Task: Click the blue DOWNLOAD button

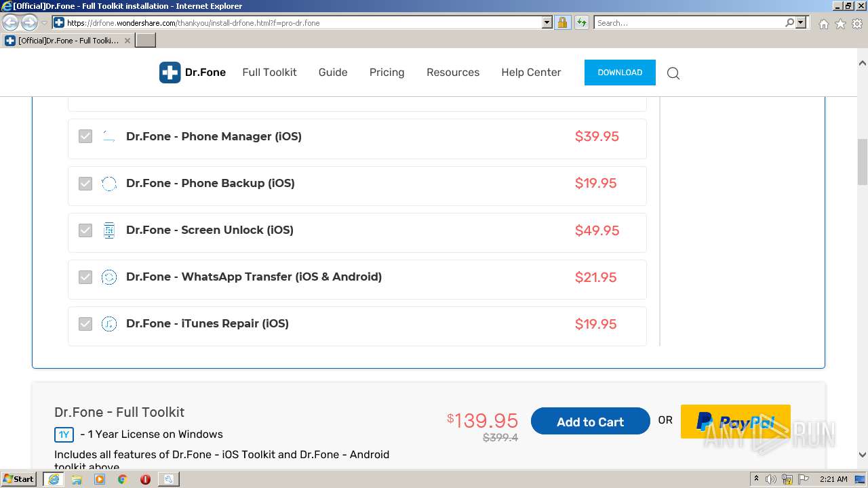Action: tap(620, 73)
